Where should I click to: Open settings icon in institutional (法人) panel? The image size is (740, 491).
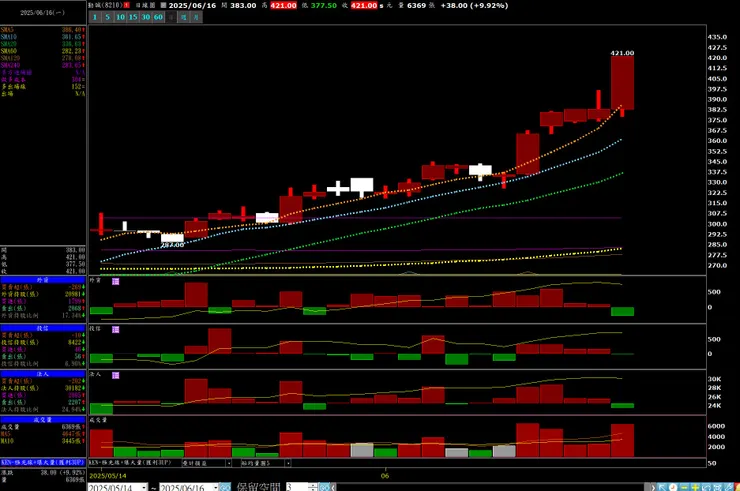click(x=116, y=375)
